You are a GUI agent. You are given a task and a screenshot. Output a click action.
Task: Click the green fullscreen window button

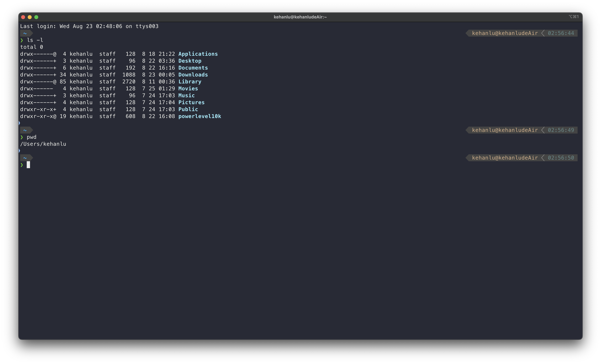(x=36, y=17)
